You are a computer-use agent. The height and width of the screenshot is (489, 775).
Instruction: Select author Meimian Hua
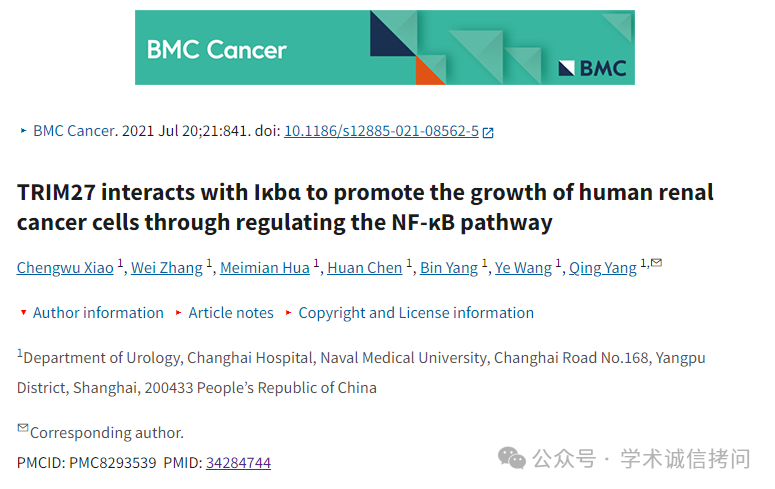(265, 267)
